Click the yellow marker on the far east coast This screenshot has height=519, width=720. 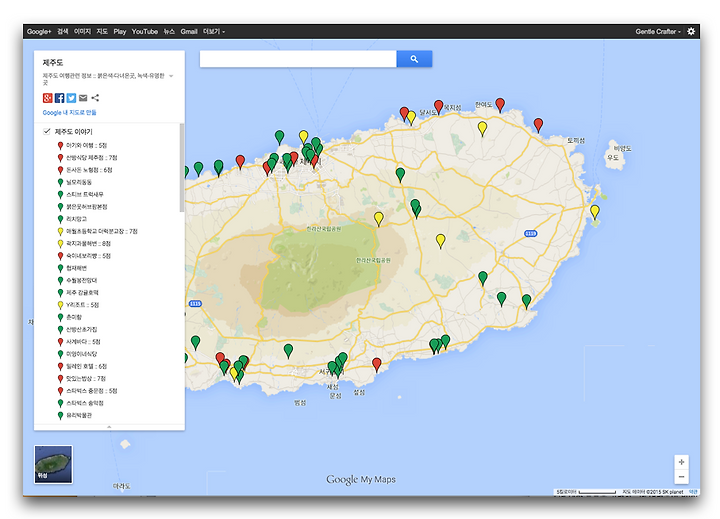coord(595,211)
